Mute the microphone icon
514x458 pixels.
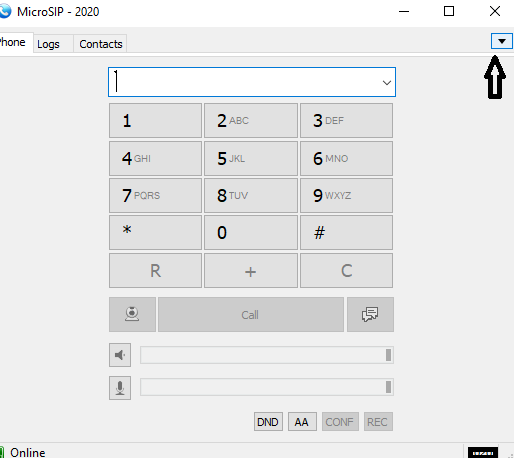(x=120, y=388)
